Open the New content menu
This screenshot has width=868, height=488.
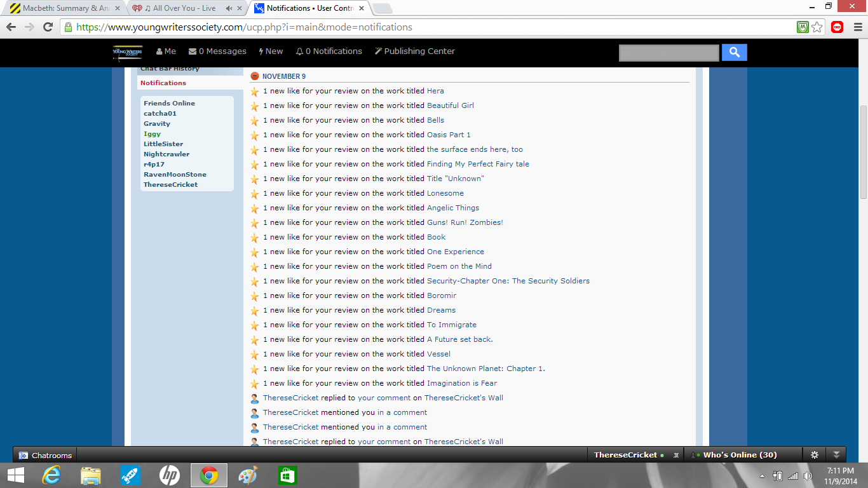click(x=271, y=51)
